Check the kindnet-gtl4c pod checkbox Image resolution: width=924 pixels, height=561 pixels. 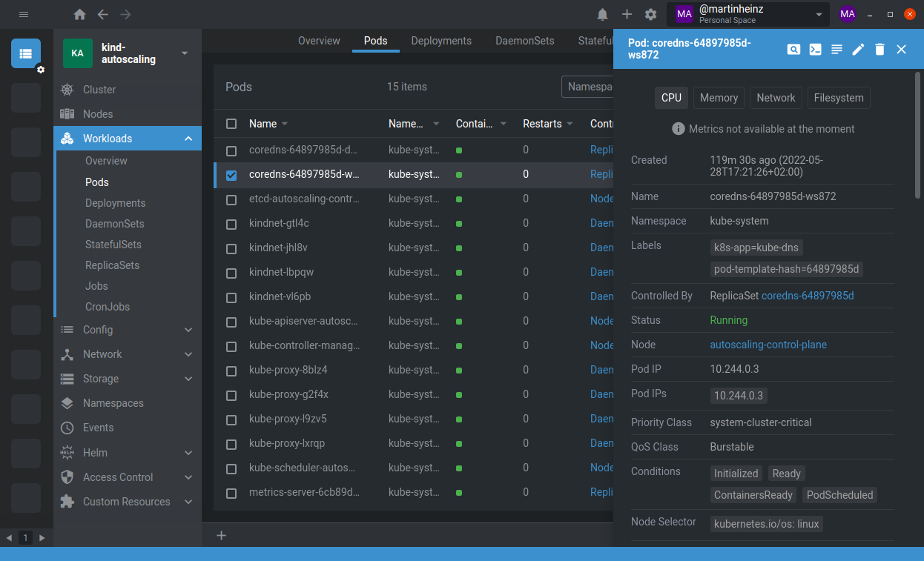tap(231, 224)
